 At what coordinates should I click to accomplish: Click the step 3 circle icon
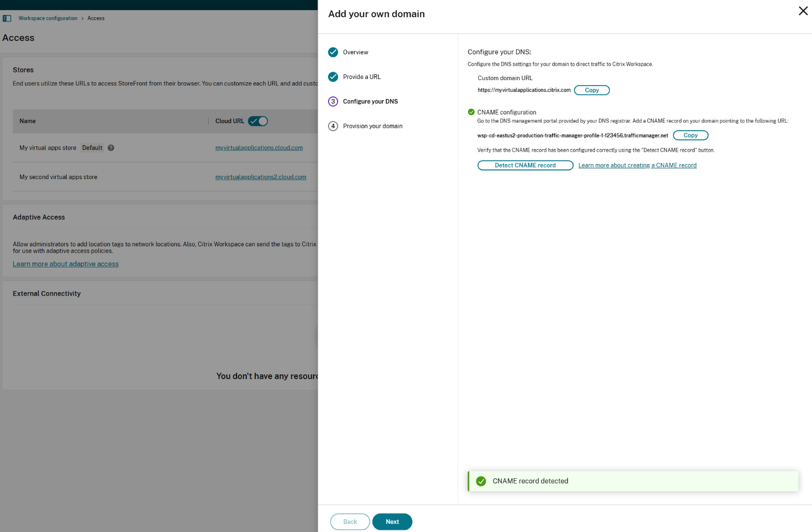(333, 102)
